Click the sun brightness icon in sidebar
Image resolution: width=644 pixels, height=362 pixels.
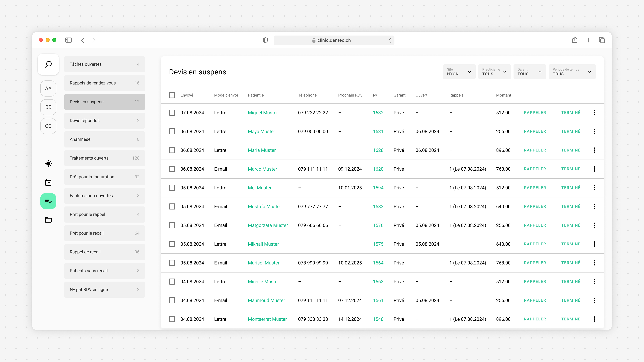tap(48, 164)
